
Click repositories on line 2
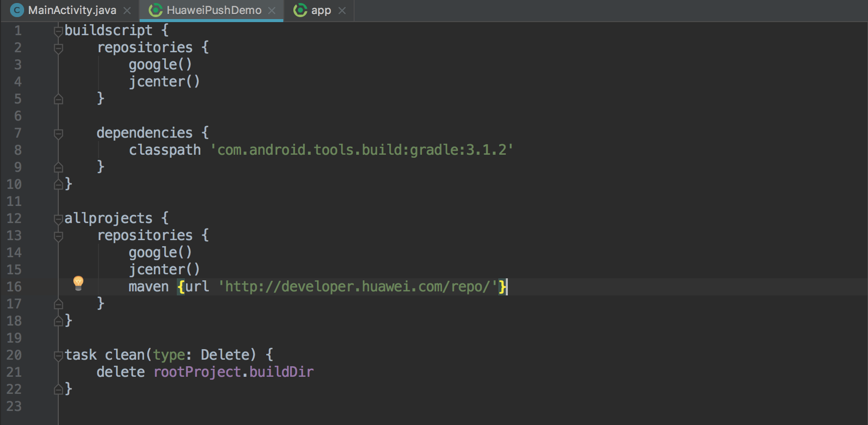145,47
